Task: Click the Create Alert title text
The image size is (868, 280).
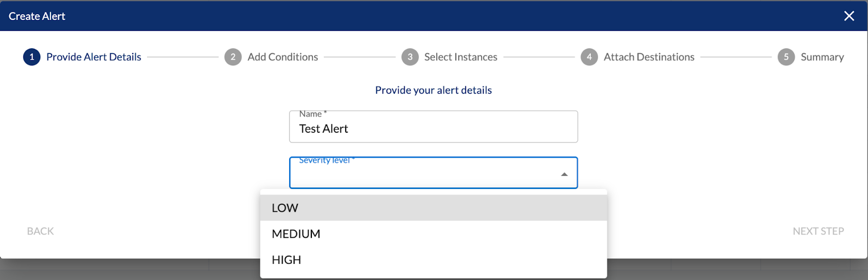Action: [x=37, y=16]
